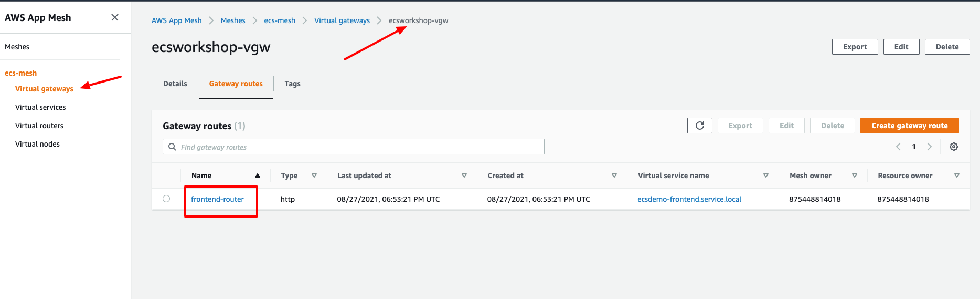The height and width of the screenshot is (299, 980).
Task: Go to next page arrow in pagination
Action: 929,147
